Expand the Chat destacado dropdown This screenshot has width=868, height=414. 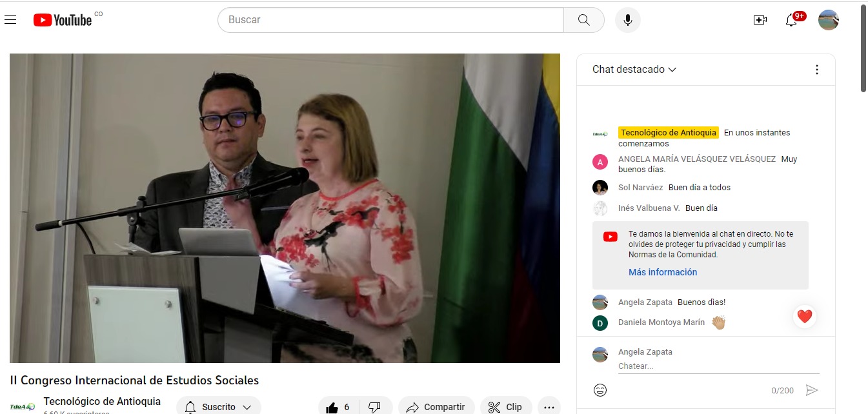634,70
